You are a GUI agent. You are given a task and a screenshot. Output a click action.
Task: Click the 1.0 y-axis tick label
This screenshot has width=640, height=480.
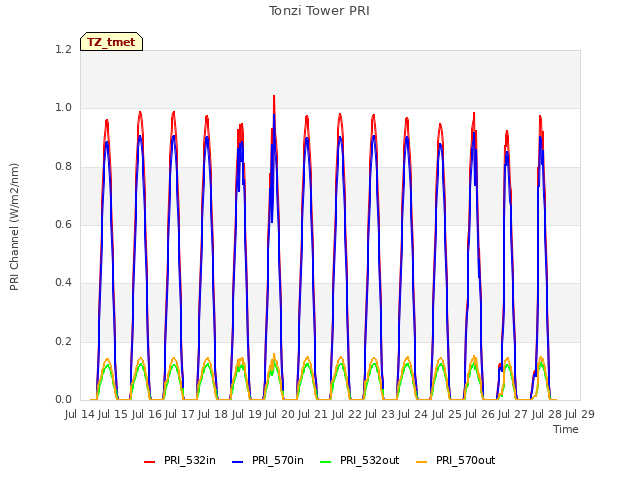click(x=63, y=108)
